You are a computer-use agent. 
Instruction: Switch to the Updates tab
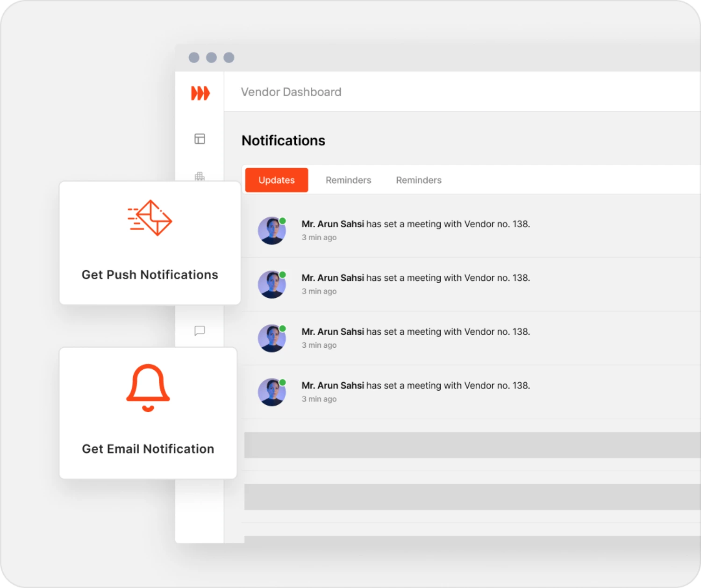click(276, 180)
